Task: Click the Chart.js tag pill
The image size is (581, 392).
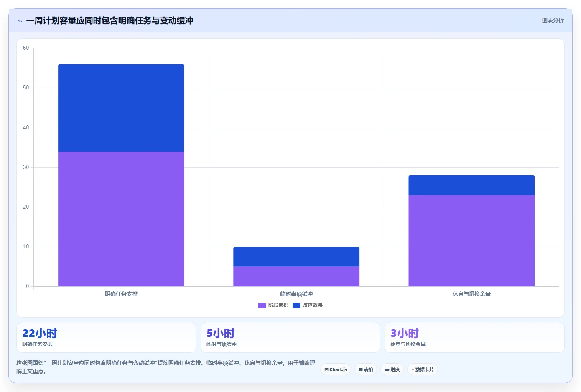Action: 336,369
